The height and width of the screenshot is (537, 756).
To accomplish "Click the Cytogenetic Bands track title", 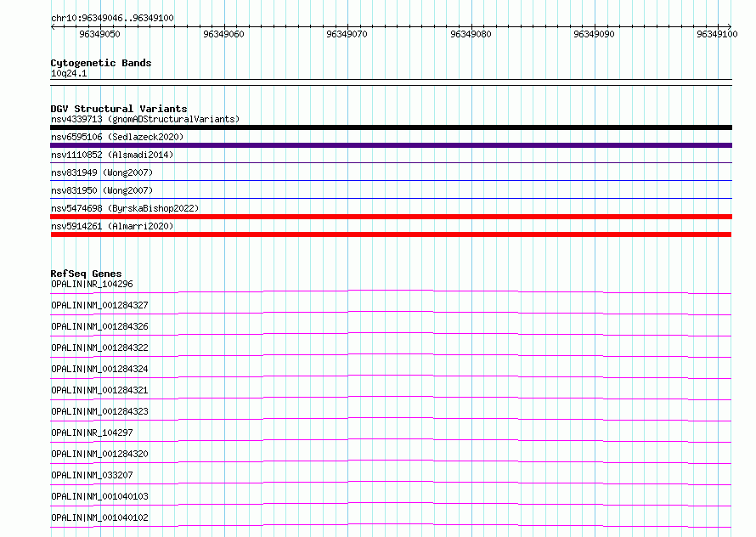I will 101,63.
